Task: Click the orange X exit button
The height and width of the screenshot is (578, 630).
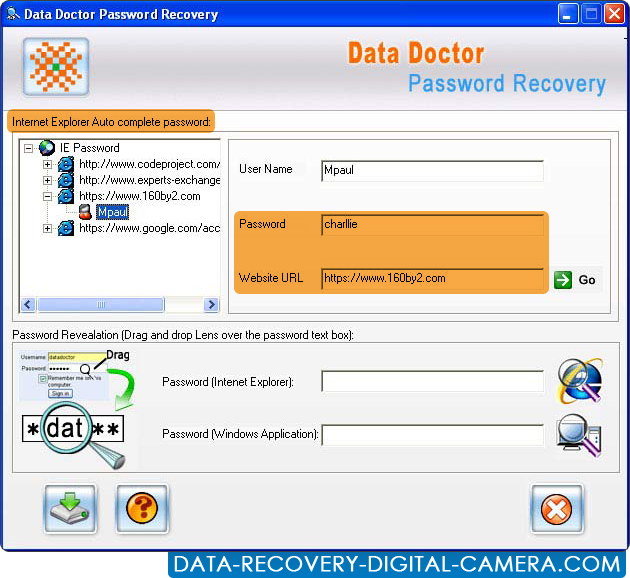Action: point(557,509)
